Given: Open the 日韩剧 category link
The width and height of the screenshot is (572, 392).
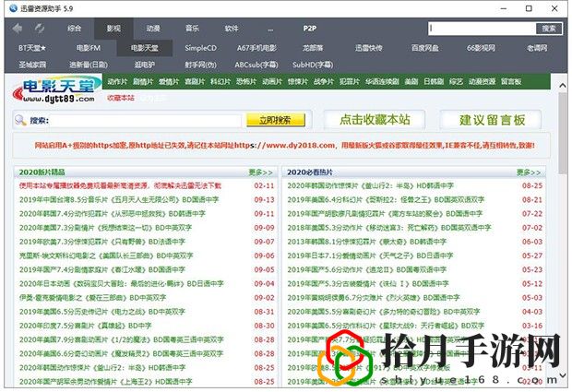Looking at the screenshot, I should pyautogui.click(x=434, y=82).
